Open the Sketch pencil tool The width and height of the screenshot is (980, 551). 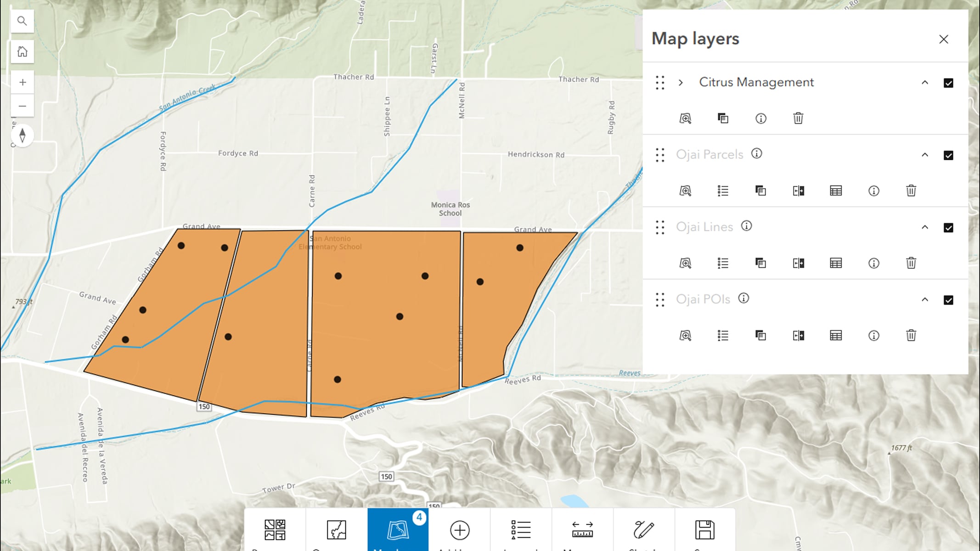click(x=643, y=530)
